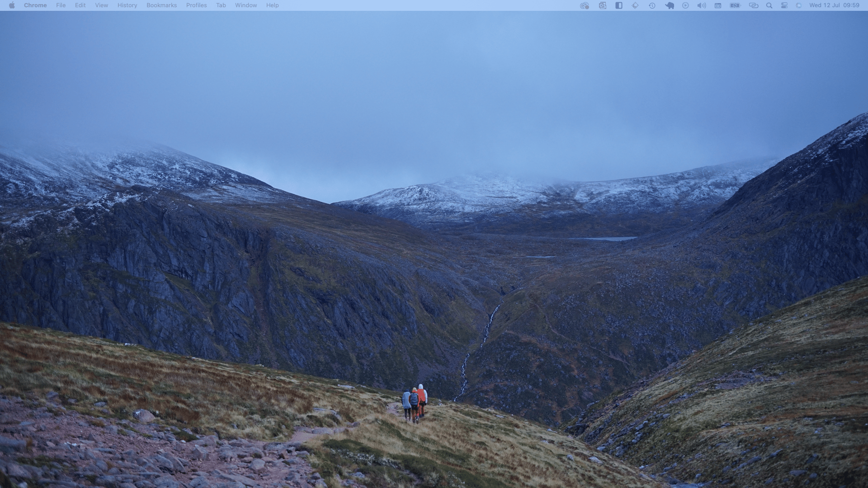Open the Edit menu

coord(80,5)
